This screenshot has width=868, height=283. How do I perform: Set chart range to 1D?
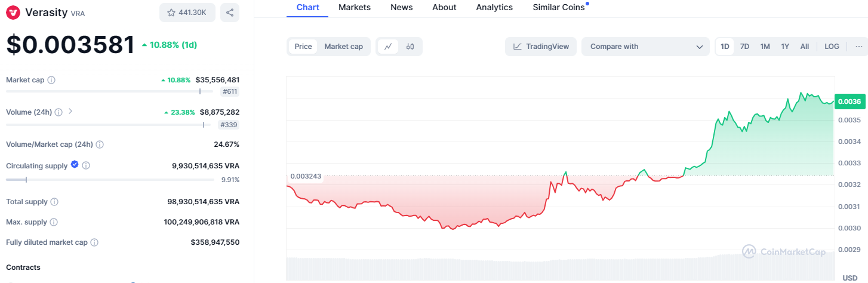[x=725, y=47]
